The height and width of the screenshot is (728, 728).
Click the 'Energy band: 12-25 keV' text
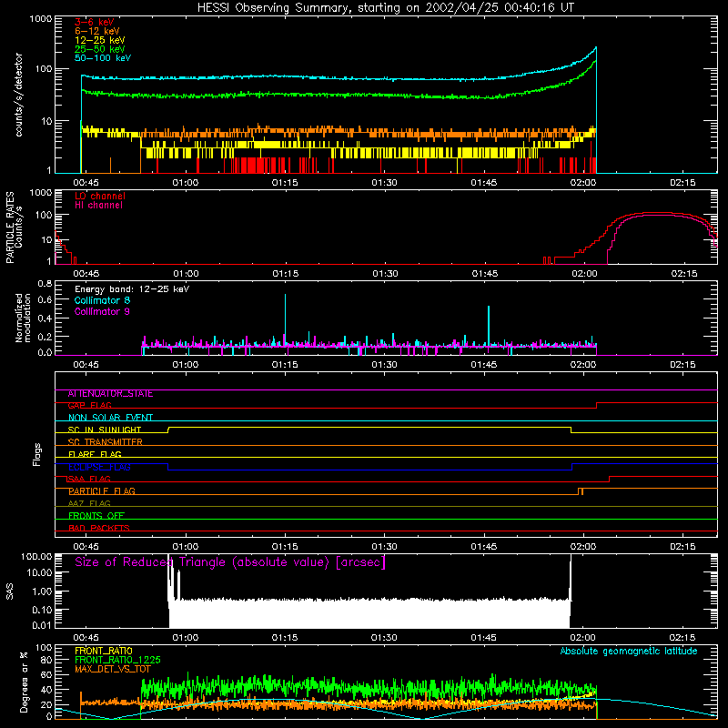point(132,289)
